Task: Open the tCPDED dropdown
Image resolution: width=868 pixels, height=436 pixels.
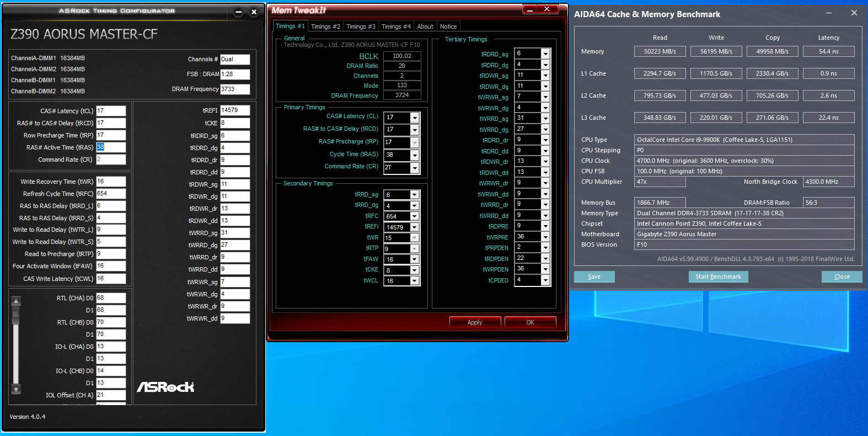Action: 545,280
